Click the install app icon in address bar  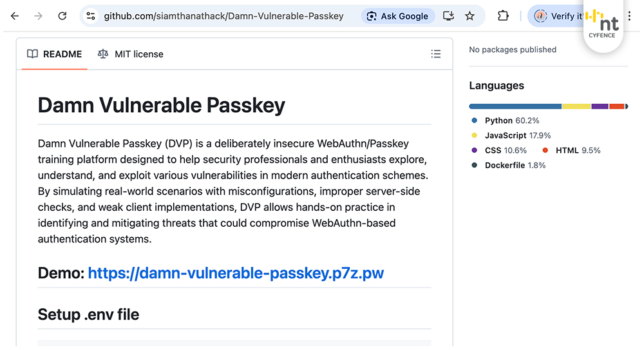pyautogui.click(x=449, y=16)
